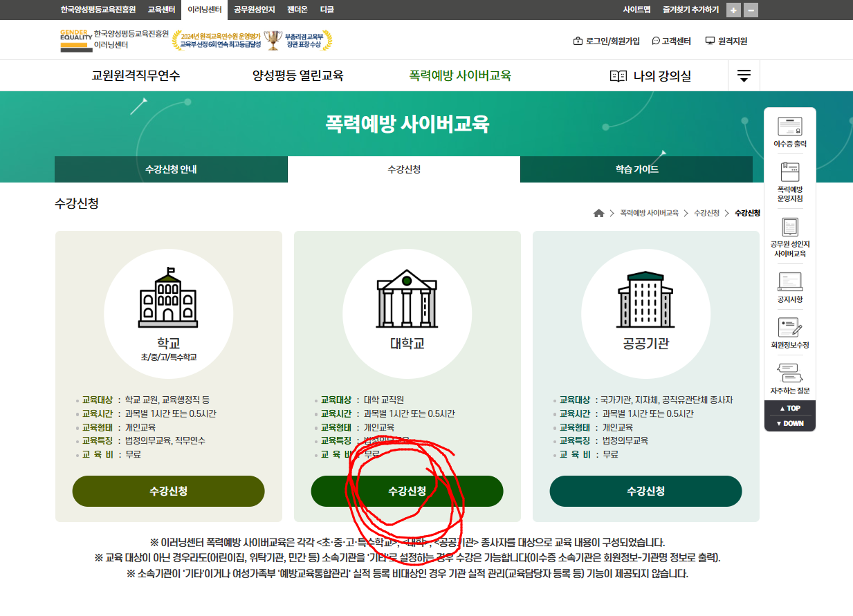Screen dimensions: 853x616
Task: Click the home icon in breadcrumb
Action: click(599, 213)
